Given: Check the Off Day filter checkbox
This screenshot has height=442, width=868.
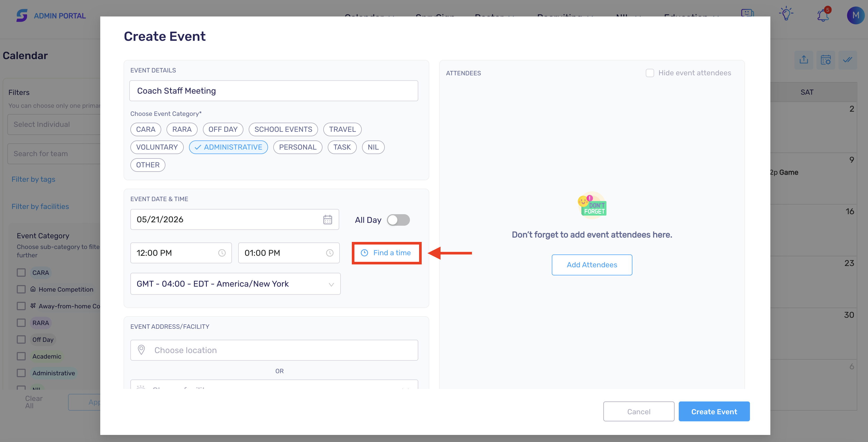Looking at the screenshot, I should coord(21,339).
